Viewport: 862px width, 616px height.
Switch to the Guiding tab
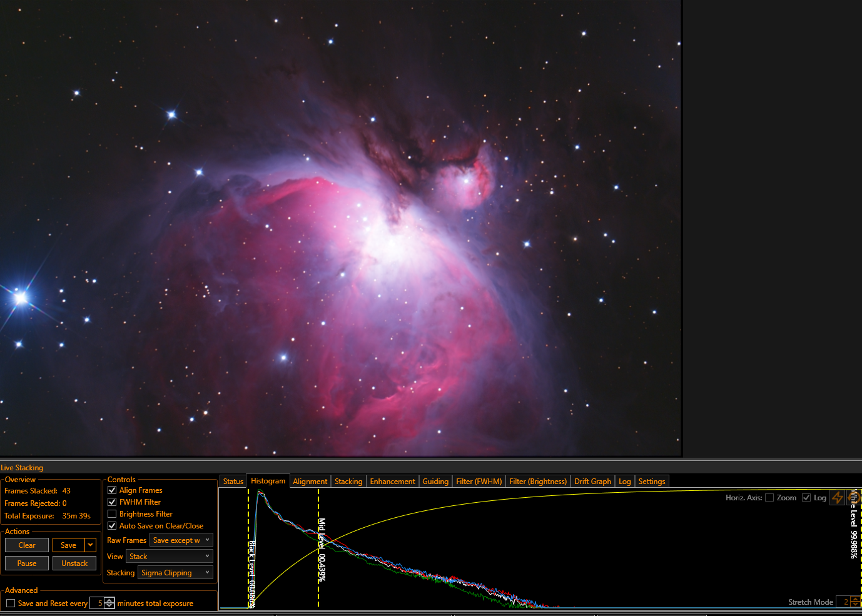tap(435, 482)
